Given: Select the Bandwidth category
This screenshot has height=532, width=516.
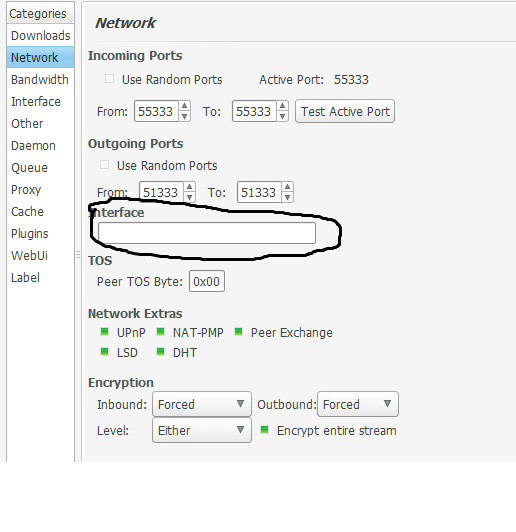Looking at the screenshot, I should tap(40, 79).
